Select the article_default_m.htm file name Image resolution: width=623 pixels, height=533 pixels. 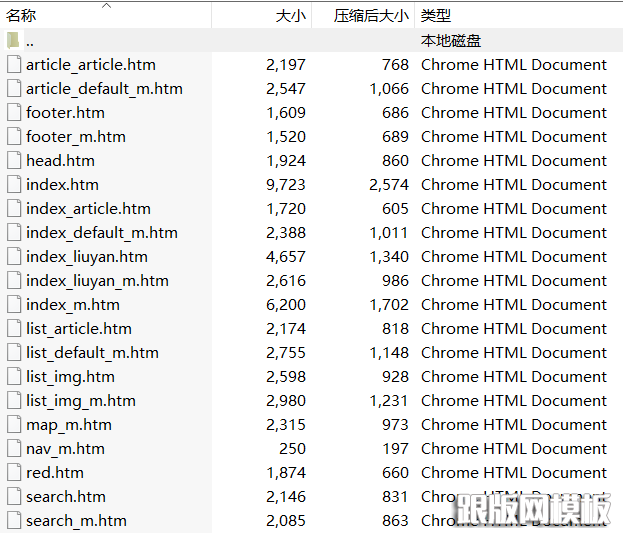[104, 88]
